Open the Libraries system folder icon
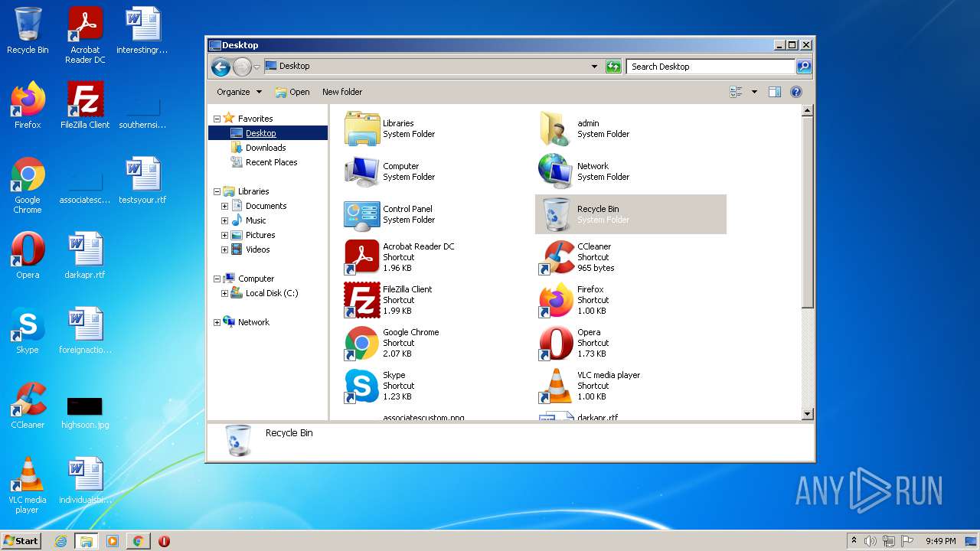This screenshot has height=551, width=980. pyautogui.click(x=362, y=129)
